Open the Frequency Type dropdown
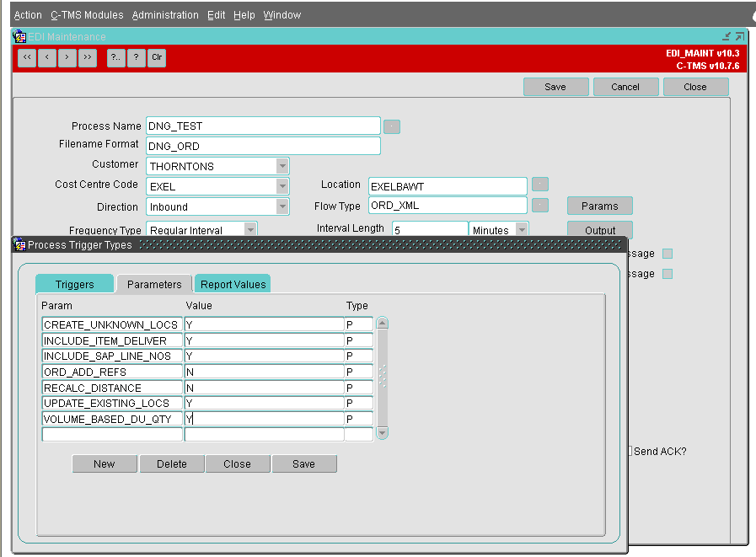The height and width of the screenshot is (557, 756). click(x=250, y=229)
